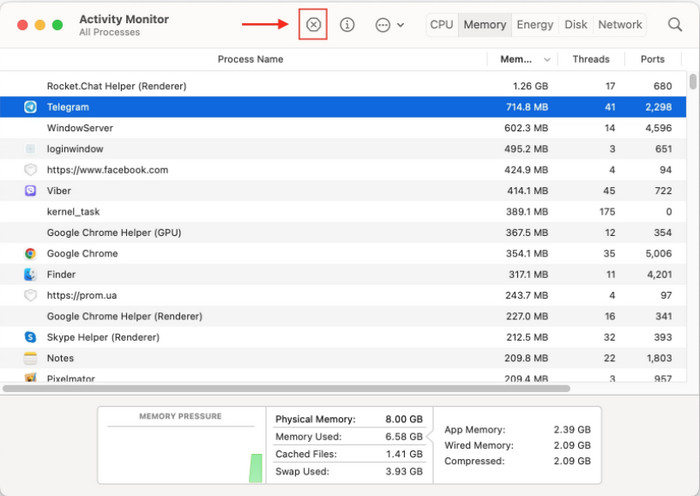Image resolution: width=700 pixels, height=496 pixels.
Task: Click the Notes app icon
Action: coord(30,358)
